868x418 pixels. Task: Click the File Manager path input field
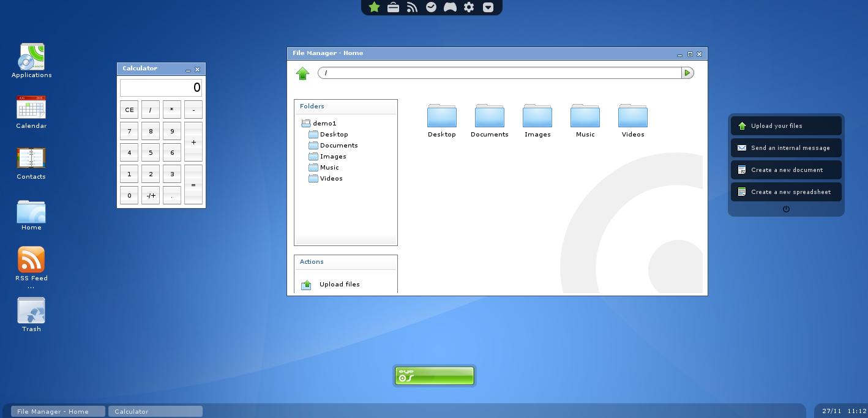(499, 73)
